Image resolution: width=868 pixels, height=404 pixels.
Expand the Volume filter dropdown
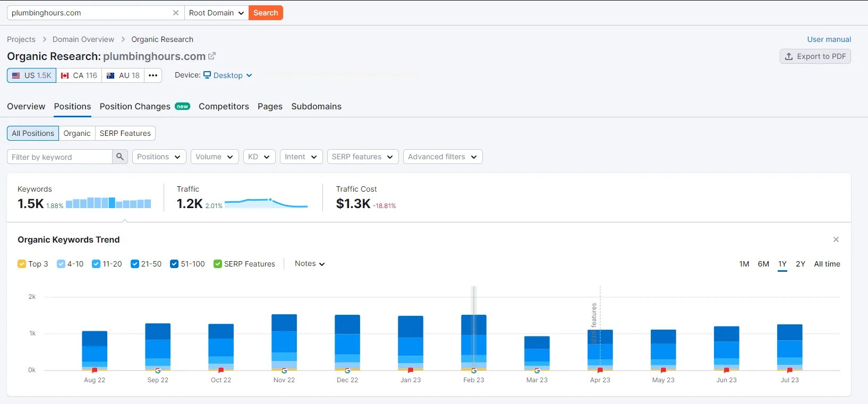pyautogui.click(x=215, y=157)
